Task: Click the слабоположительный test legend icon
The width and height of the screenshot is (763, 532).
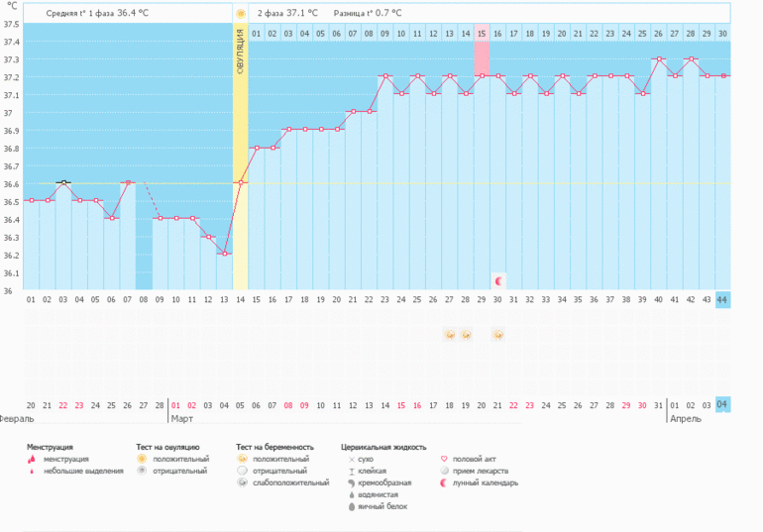Action: tap(242, 482)
